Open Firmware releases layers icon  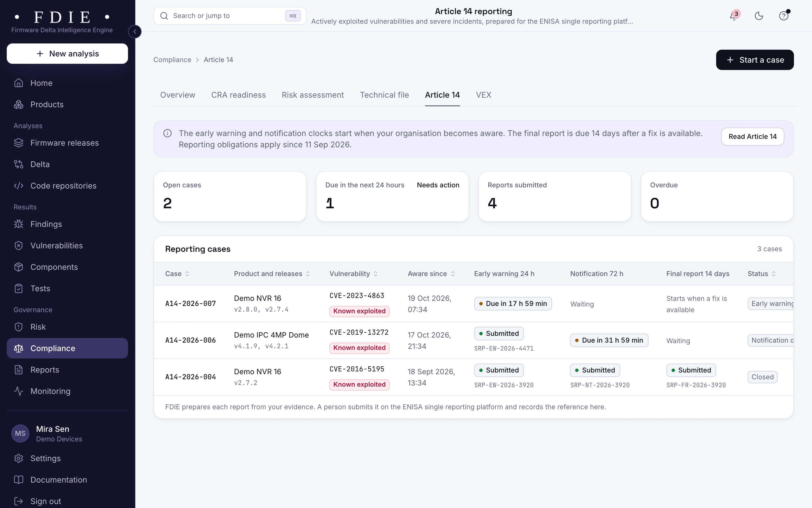coord(19,143)
